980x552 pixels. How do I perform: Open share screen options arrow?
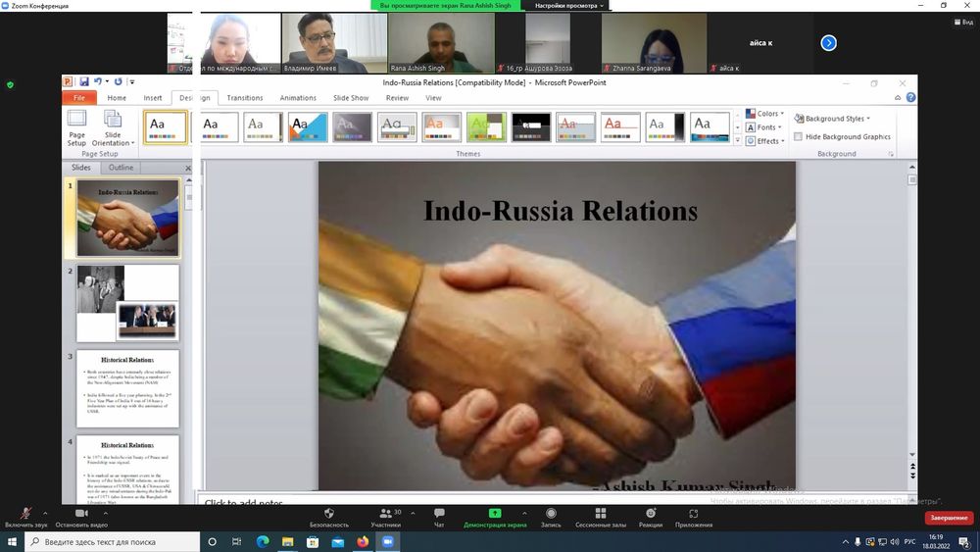click(524, 513)
